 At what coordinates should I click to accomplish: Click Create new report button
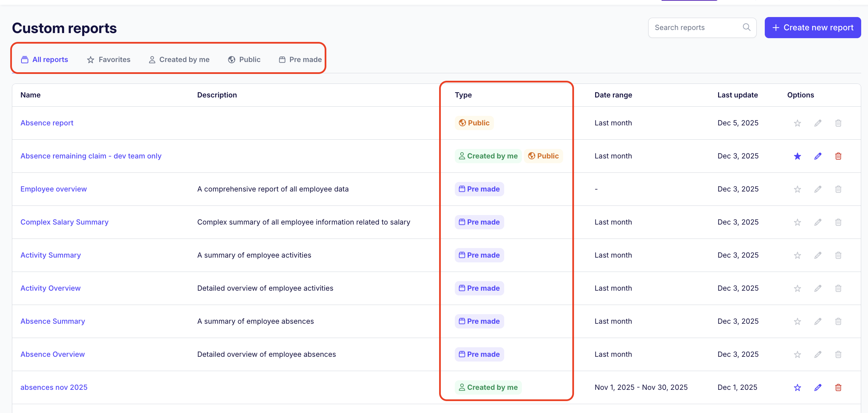tap(812, 28)
